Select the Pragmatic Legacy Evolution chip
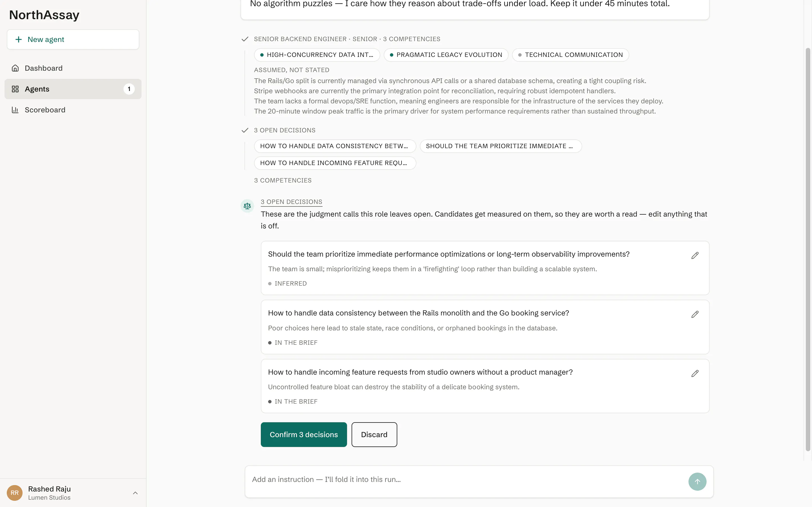This screenshot has height=507, width=812. coord(446,55)
